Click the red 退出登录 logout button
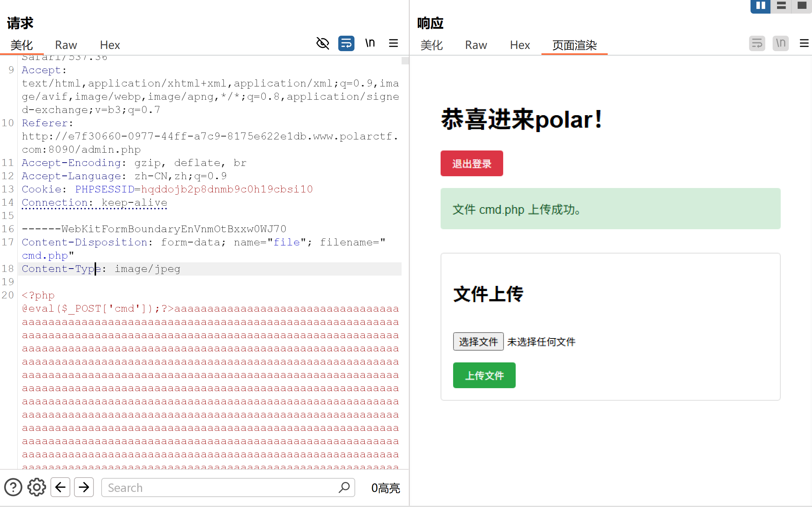The image size is (812, 507). [472, 163]
